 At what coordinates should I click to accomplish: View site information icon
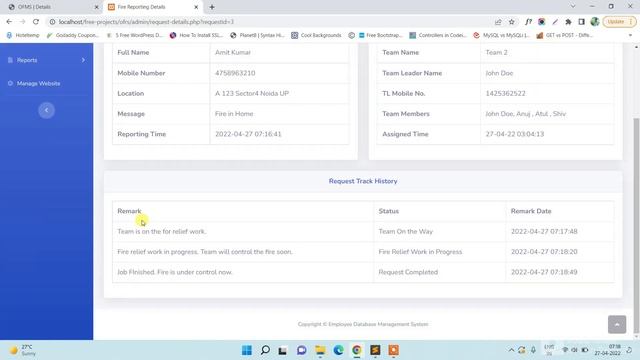[52, 22]
